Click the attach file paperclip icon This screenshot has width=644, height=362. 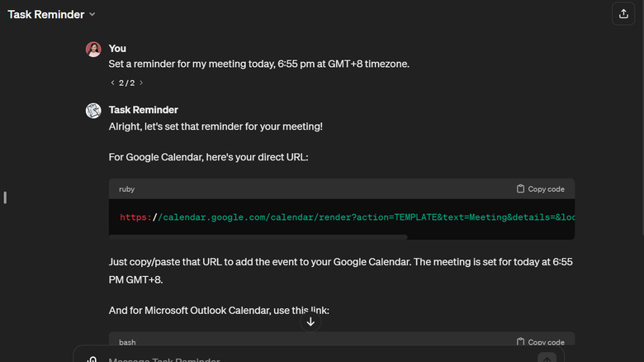tap(92, 360)
